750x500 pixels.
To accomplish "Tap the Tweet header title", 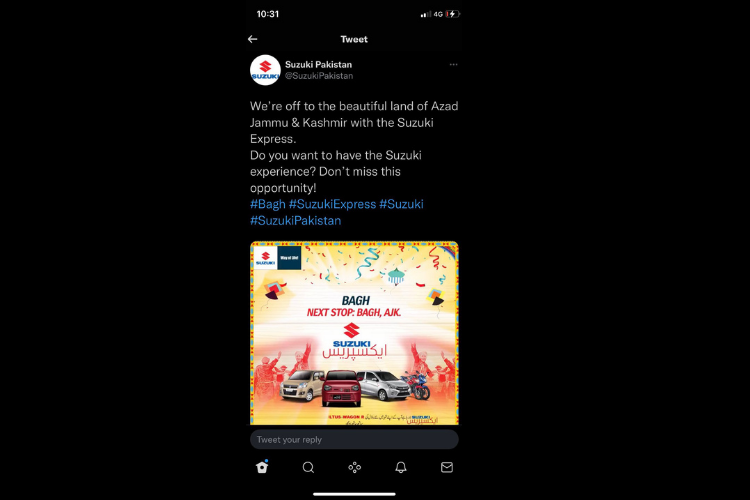I will pyautogui.click(x=354, y=39).
